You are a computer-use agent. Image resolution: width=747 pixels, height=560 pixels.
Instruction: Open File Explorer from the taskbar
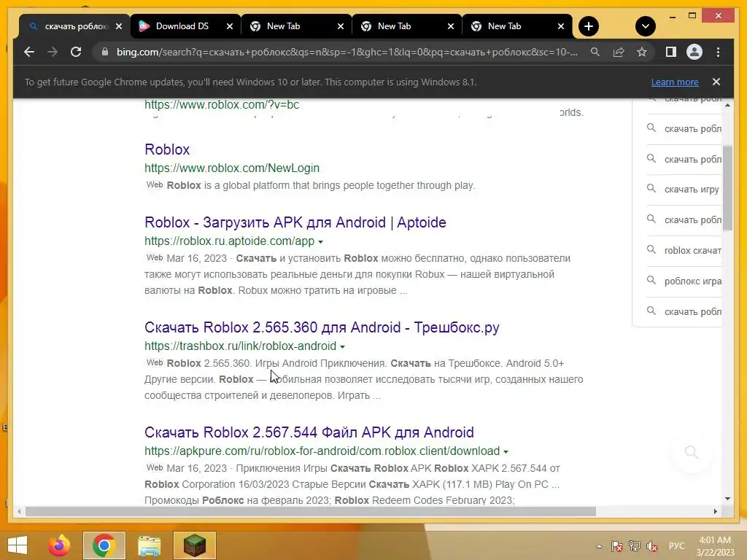(x=149, y=545)
